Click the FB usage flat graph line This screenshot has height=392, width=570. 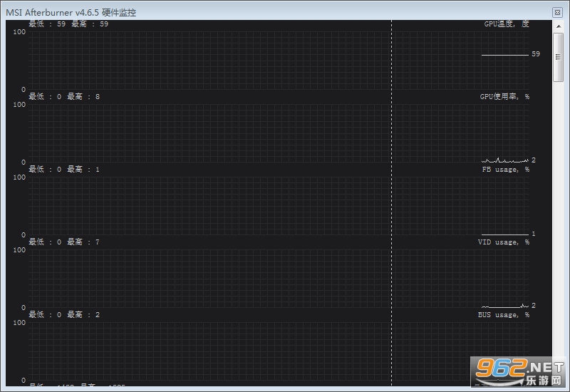505,234
